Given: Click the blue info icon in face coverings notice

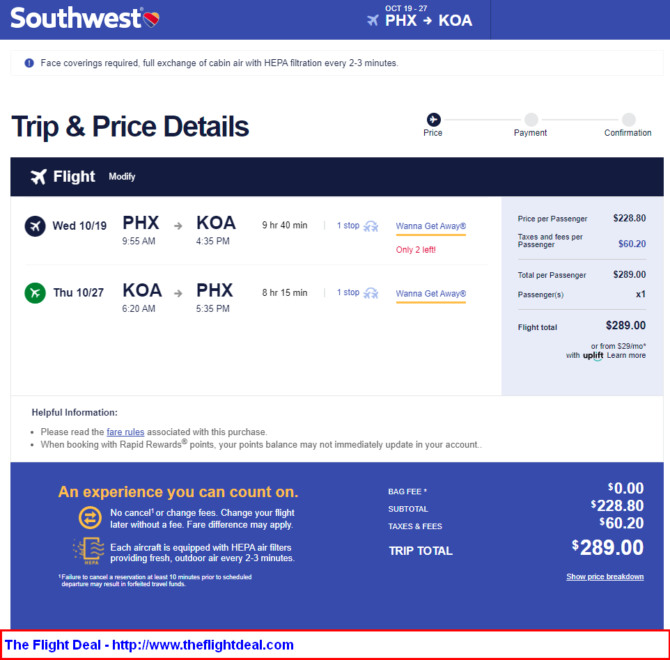Looking at the screenshot, I should [29, 63].
